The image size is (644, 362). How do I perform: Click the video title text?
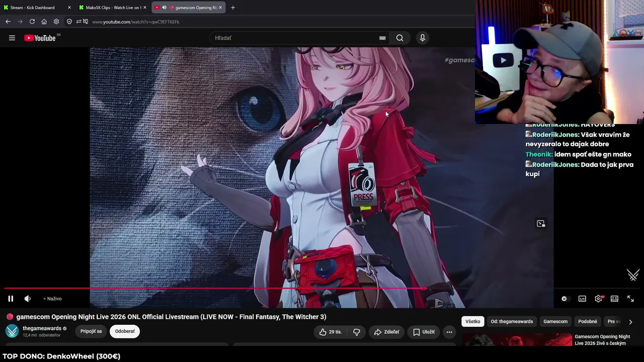coord(171,317)
